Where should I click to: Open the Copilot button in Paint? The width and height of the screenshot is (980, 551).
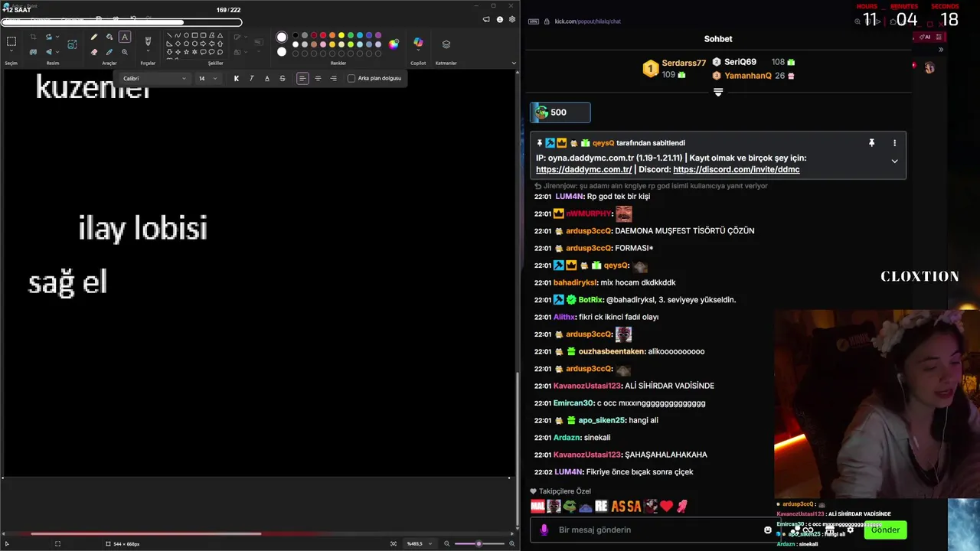pos(418,44)
